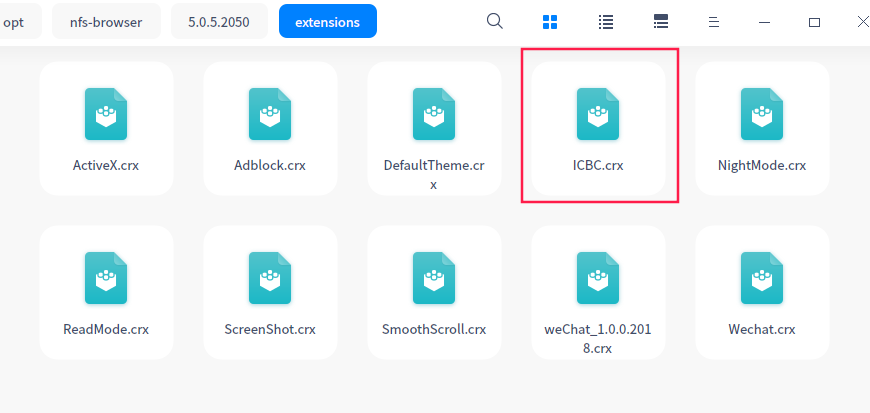The width and height of the screenshot is (870, 413).
Task: Click the ReadMode.crx file name
Action: [x=106, y=329]
